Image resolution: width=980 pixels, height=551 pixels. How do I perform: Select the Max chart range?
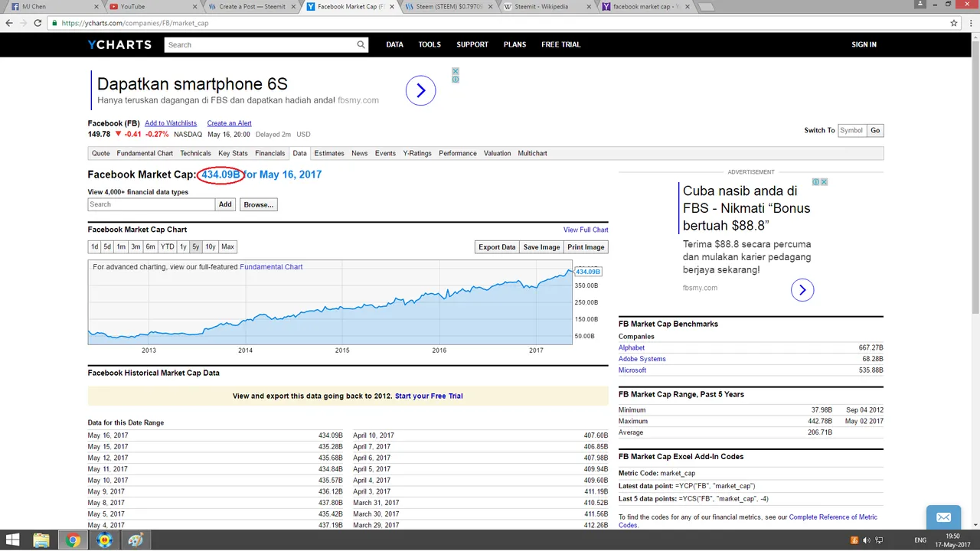227,247
